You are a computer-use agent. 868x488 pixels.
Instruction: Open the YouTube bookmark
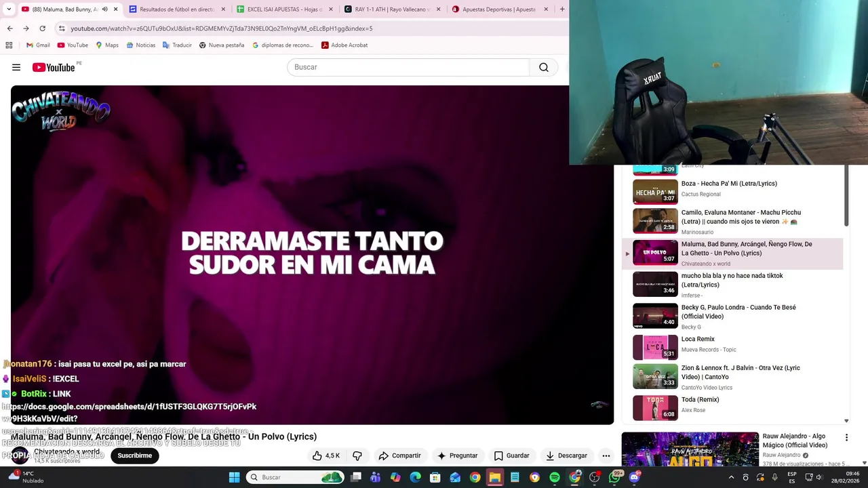coord(73,45)
